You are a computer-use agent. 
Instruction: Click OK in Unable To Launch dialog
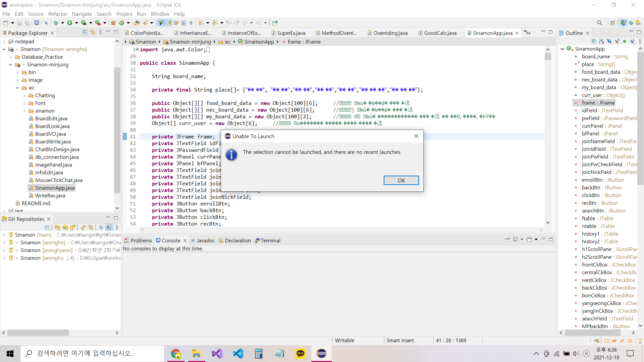(x=401, y=180)
